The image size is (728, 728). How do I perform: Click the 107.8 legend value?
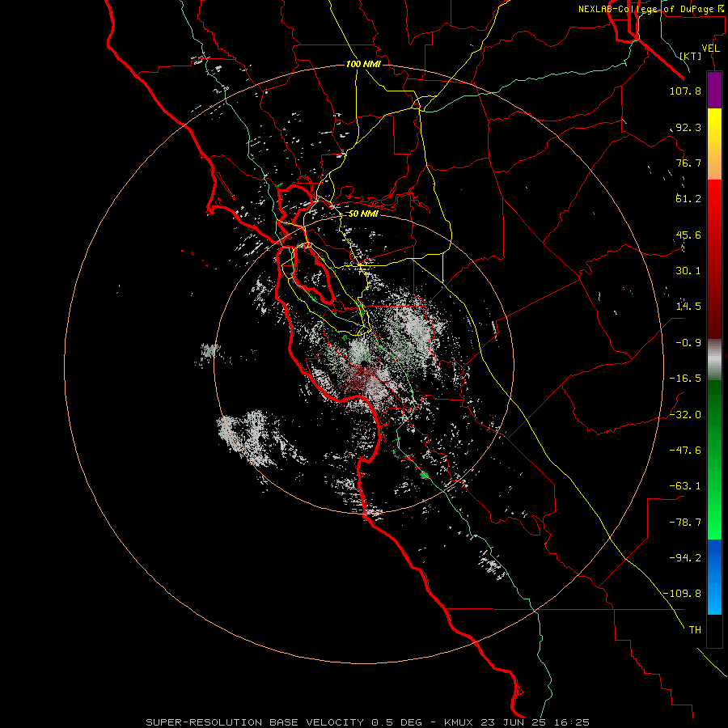[685, 91]
